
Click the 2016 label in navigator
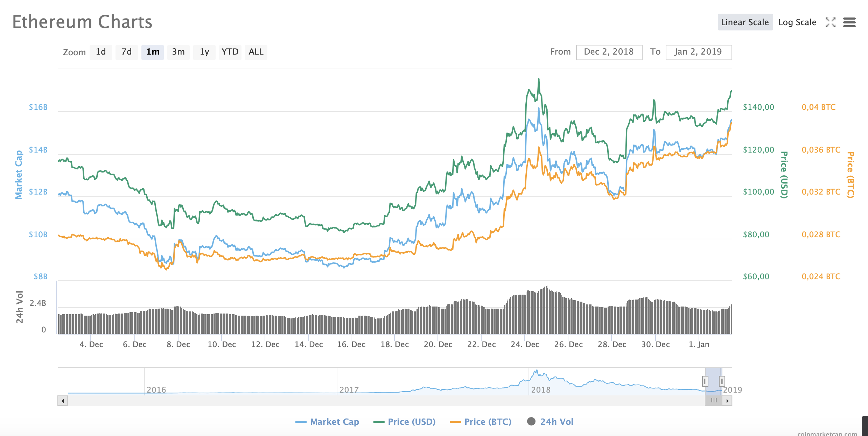(156, 390)
